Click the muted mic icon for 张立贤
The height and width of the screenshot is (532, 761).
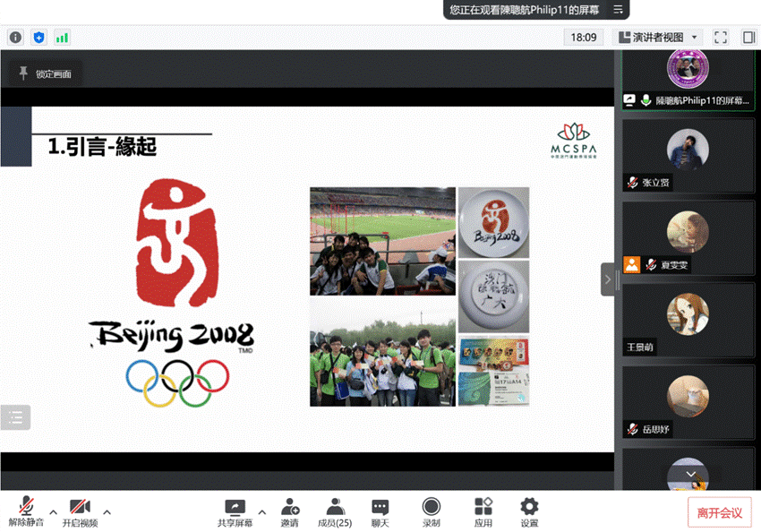(x=632, y=183)
